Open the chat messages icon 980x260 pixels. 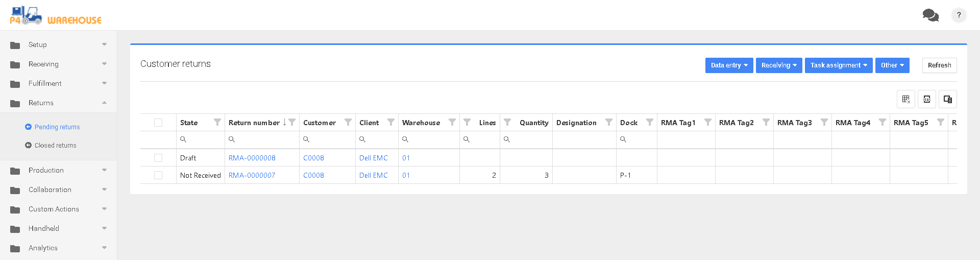[930, 15]
